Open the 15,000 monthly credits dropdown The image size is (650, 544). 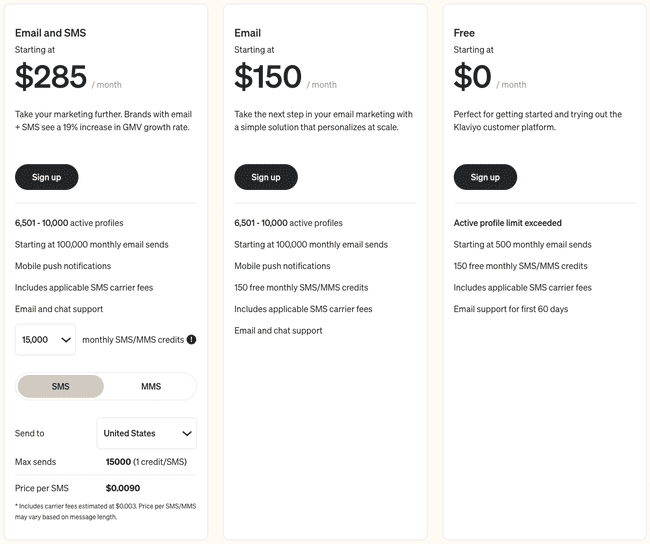[x=46, y=340]
